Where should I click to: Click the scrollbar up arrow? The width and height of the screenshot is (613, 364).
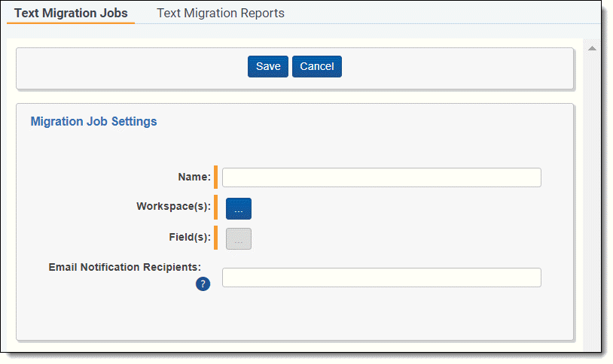click(x=592, y=49)
